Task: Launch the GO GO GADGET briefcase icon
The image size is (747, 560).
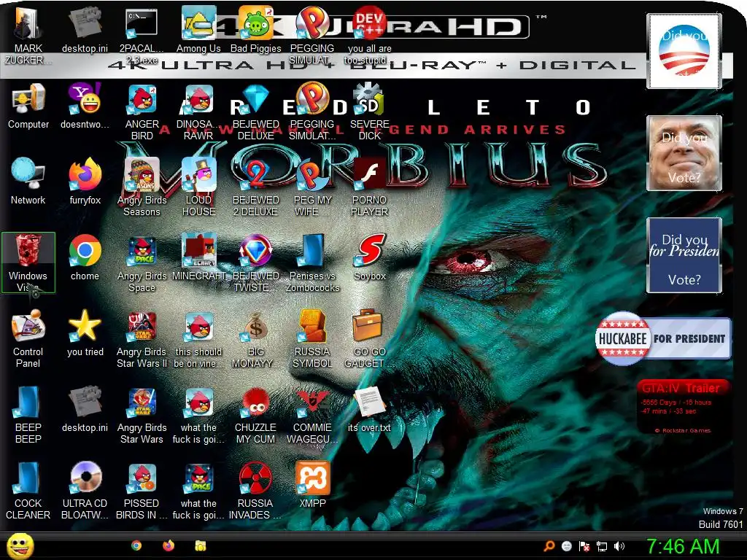Action: click(370, 338)
